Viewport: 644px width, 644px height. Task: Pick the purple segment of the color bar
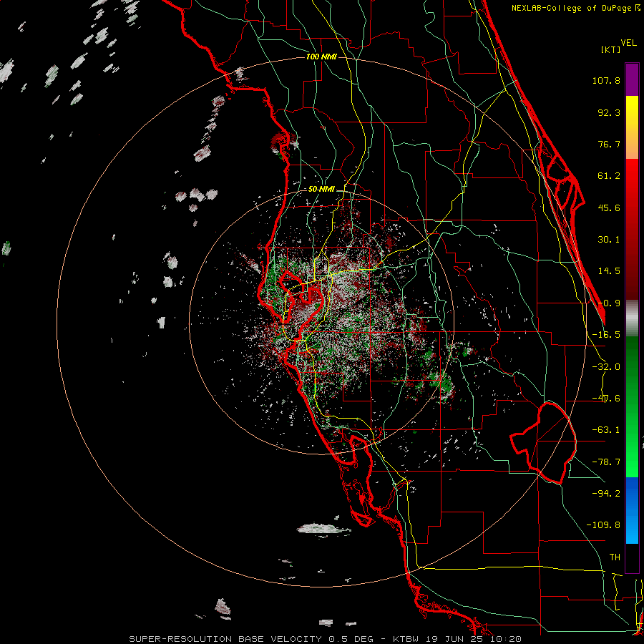(632, 80)
